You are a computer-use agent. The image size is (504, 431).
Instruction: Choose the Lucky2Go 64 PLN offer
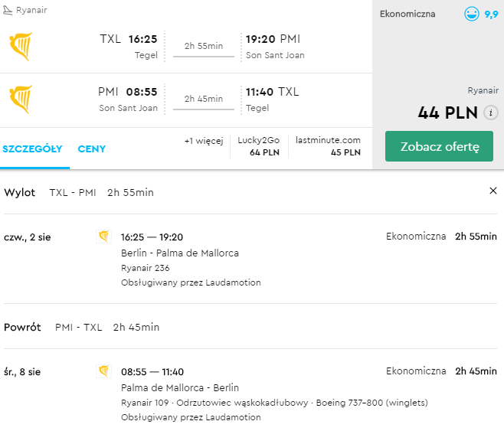[259, 146]
